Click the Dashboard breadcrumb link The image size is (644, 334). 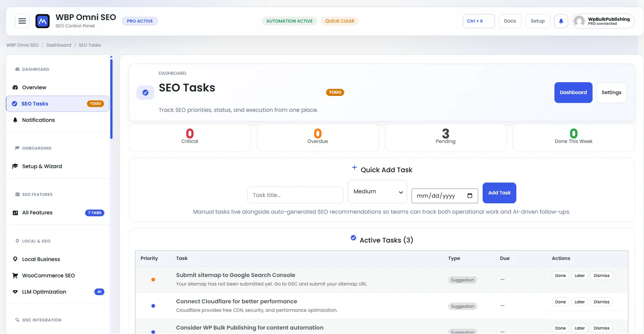pos(59,45)
